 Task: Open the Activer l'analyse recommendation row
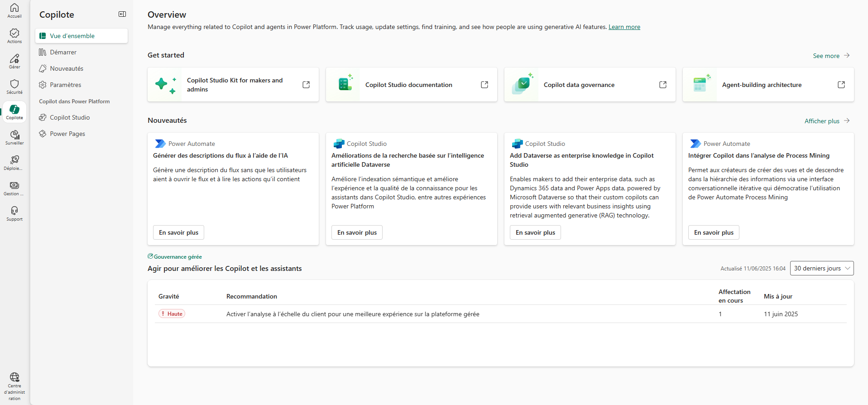click(x=501, y=314)
